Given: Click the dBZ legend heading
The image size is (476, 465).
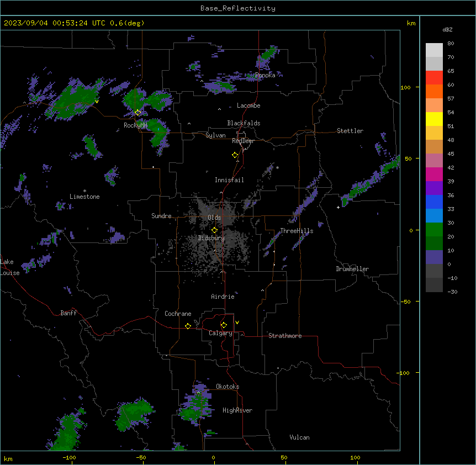Looking at the screenshot, I should coord(447,29).
